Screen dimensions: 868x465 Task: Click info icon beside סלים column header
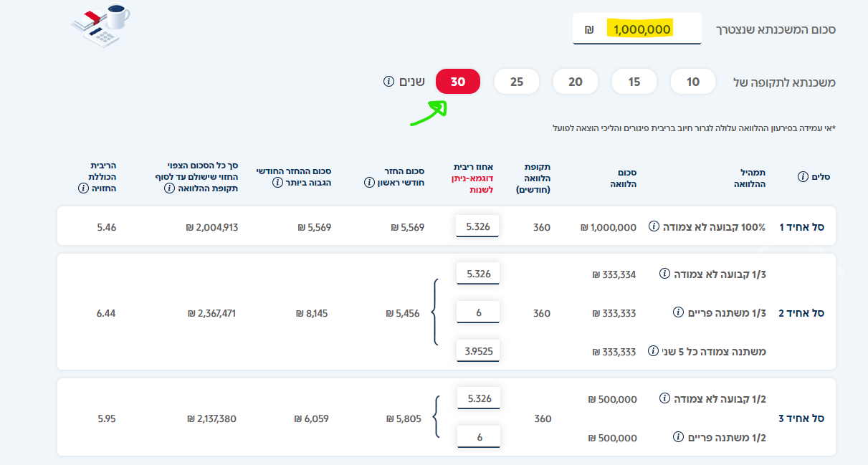pyautogui.click(x=803, y=177)
